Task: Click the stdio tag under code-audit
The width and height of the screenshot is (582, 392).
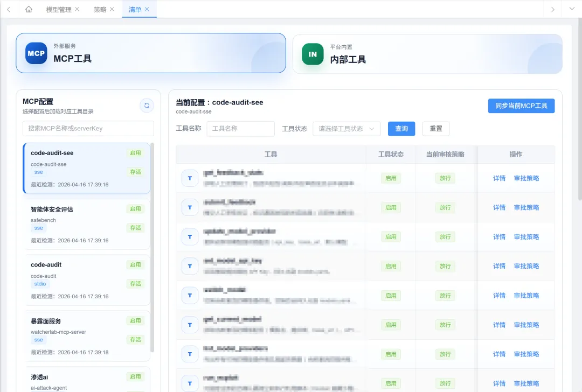Action: (40, 284)
